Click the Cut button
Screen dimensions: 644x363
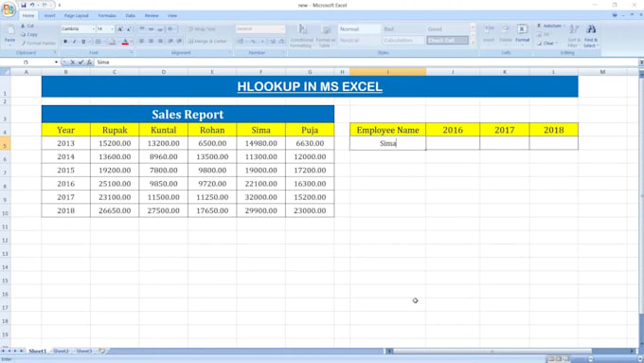(27, 26)
